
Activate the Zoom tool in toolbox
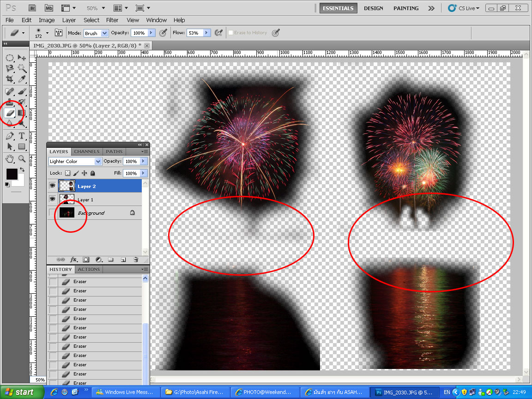click(x=22, y=159)
